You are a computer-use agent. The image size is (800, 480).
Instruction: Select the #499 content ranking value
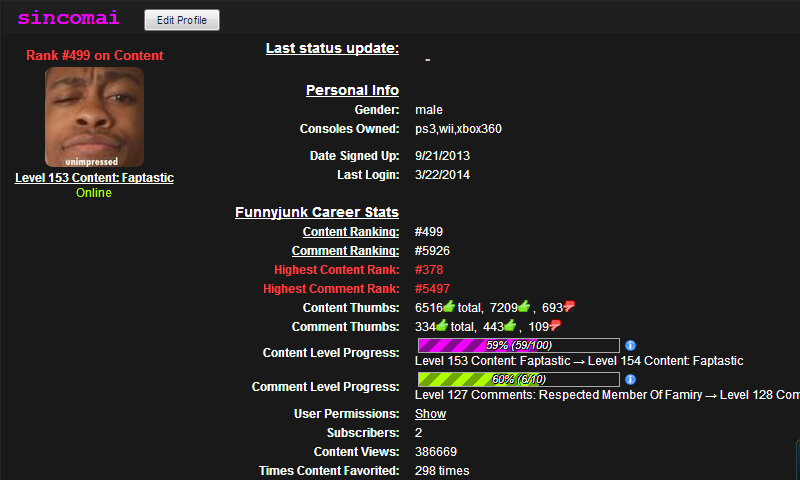pos(429,232)
